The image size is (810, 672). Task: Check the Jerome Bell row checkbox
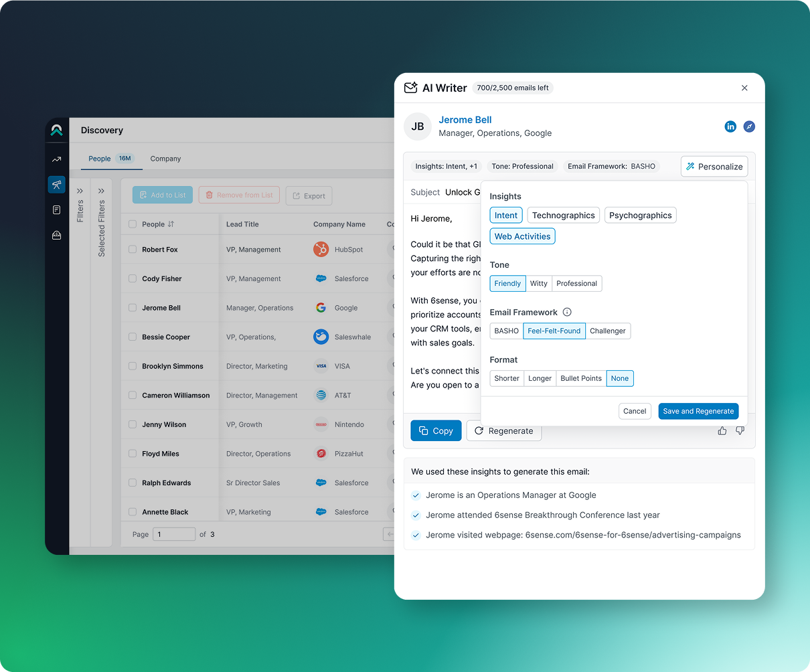tap(133, 308)
